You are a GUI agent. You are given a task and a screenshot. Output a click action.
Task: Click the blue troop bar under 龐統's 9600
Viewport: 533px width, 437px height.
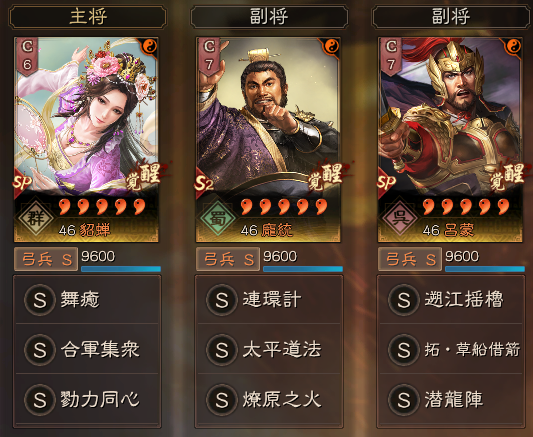(x=303, y=269)
